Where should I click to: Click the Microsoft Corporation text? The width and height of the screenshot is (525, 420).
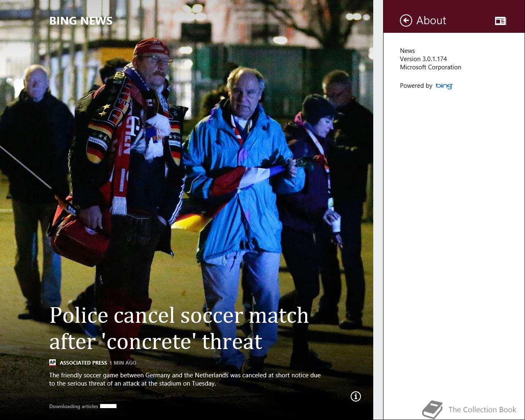coord(430,67)
